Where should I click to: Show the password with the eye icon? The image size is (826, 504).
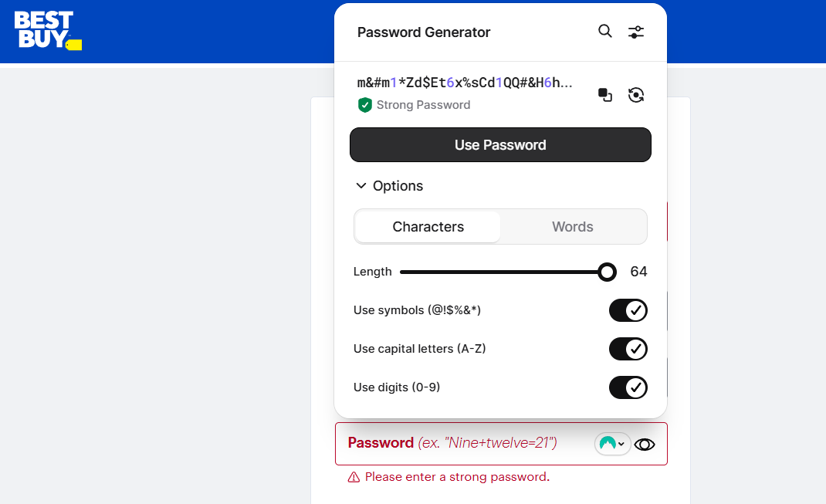click(645, 445)
